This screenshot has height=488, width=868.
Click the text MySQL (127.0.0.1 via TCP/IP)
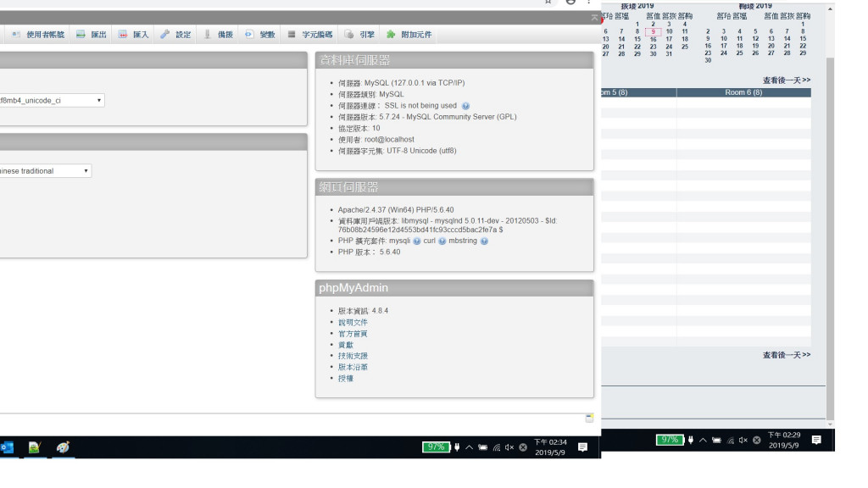415,83
